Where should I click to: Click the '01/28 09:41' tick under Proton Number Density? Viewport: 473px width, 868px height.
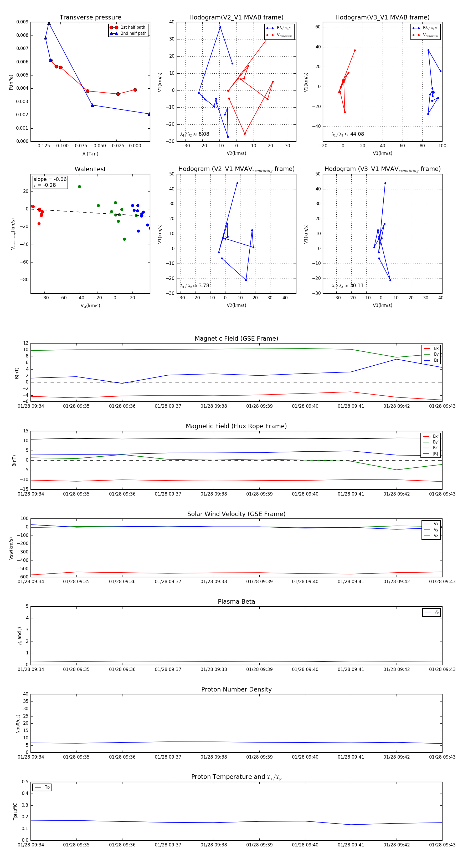[x=351, y=757]
